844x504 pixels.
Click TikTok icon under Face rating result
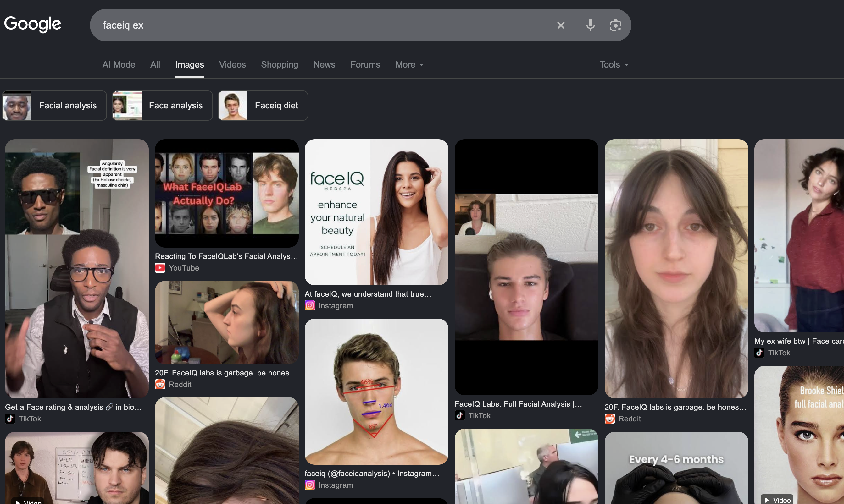pyautogui.click(x=10, y=419)
